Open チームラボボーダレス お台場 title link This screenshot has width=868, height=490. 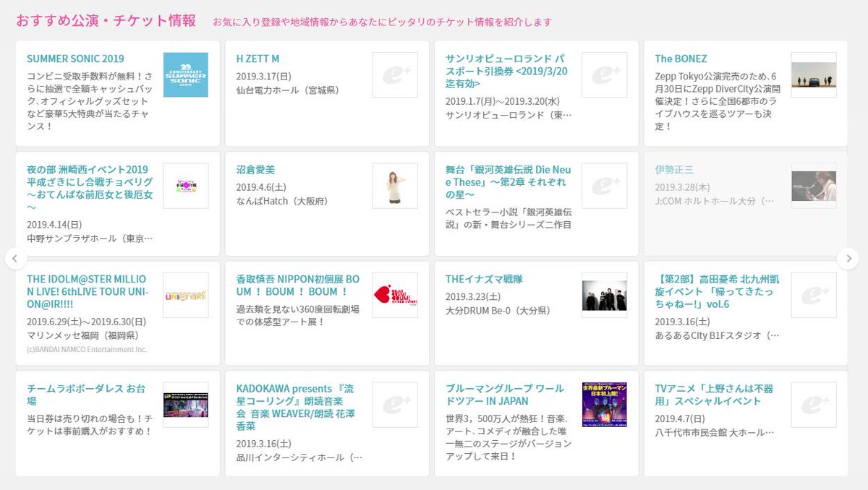pos(87,395)
